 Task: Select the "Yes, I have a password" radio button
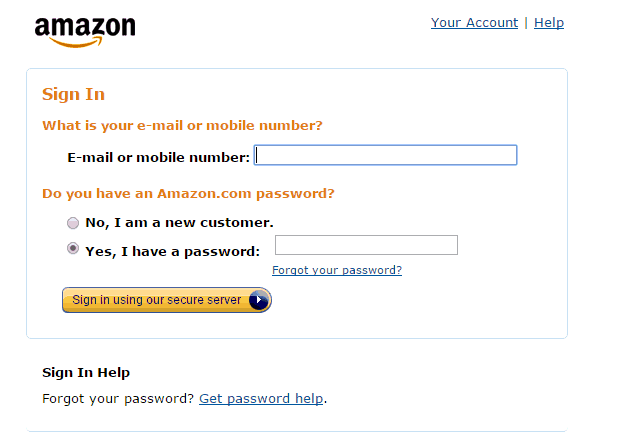coord(73,248)
